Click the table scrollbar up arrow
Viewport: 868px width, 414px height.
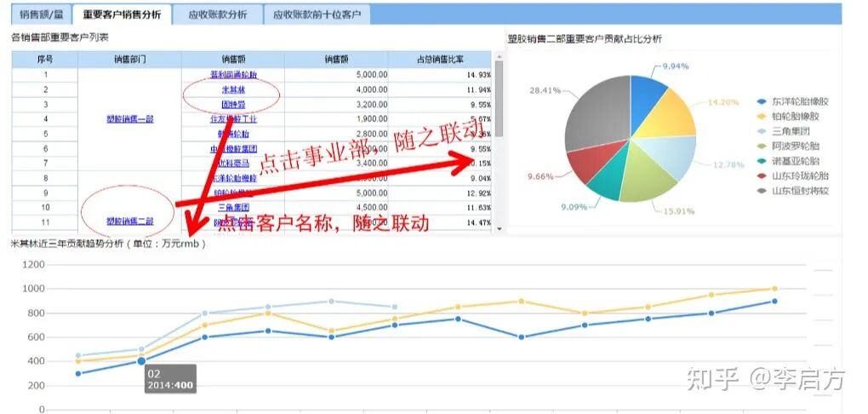click(x=499, y=55)
